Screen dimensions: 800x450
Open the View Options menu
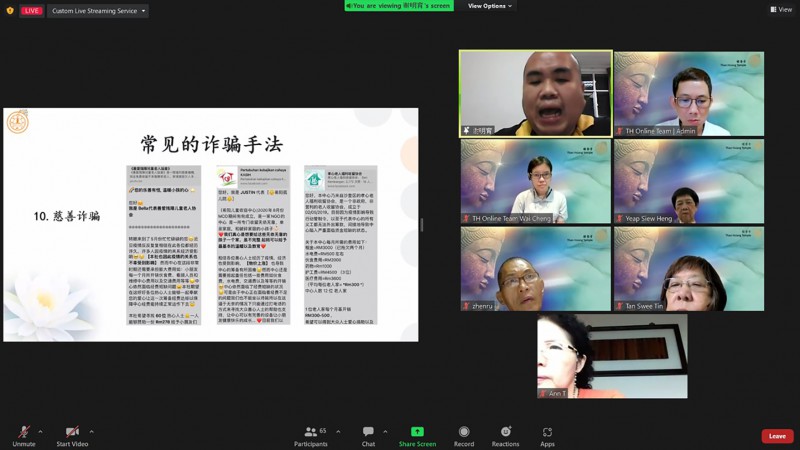[x=490, y=6]
